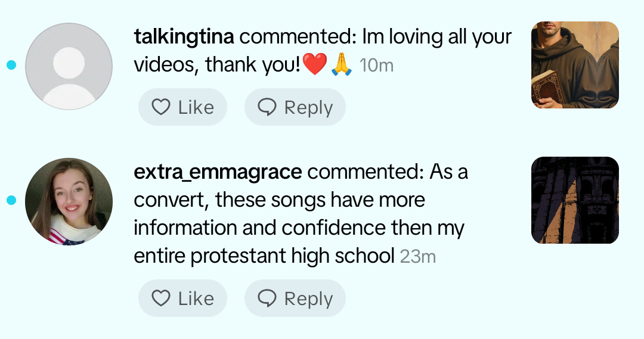
Task: Click the blue unread dot beside extra_emmagrace
Action: tap(11, 200)
